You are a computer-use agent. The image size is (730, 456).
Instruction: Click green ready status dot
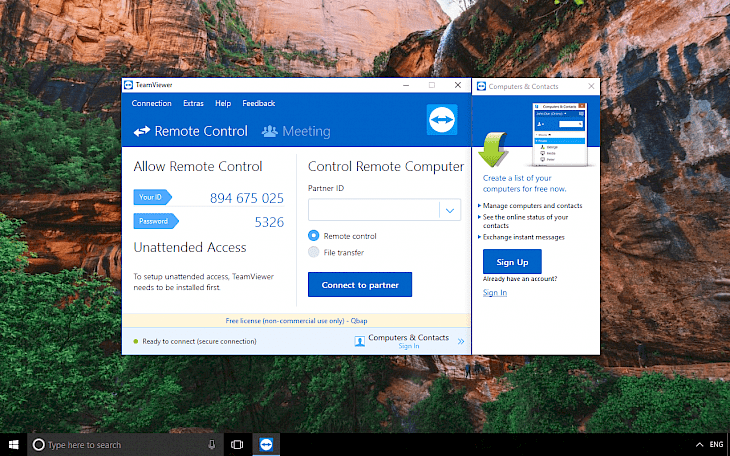click(x=135, y=341)
